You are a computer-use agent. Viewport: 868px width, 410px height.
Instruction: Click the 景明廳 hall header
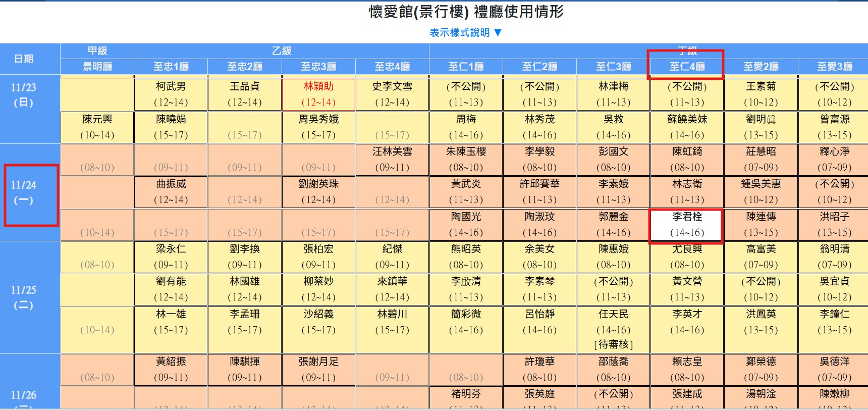click(x=97, y=66)
